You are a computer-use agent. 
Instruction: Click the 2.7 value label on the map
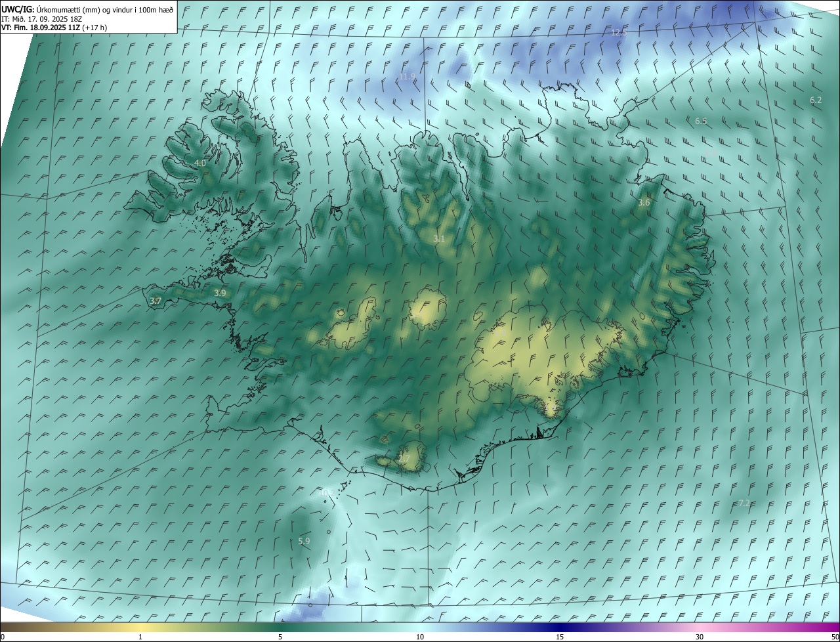click(404, 458)
